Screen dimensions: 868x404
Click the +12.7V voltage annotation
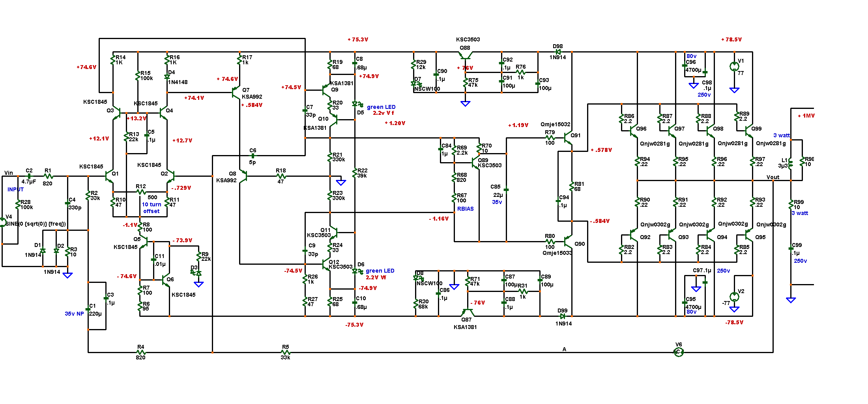182,140
